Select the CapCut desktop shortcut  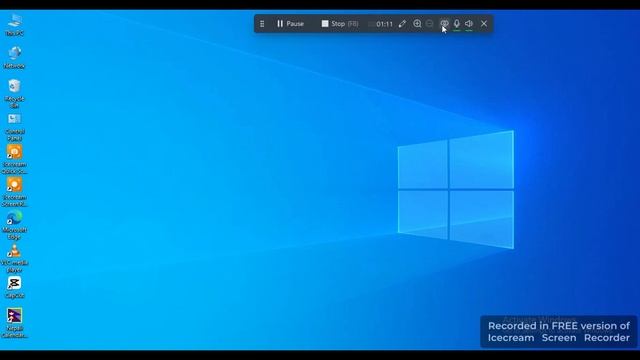coord(15,288)
